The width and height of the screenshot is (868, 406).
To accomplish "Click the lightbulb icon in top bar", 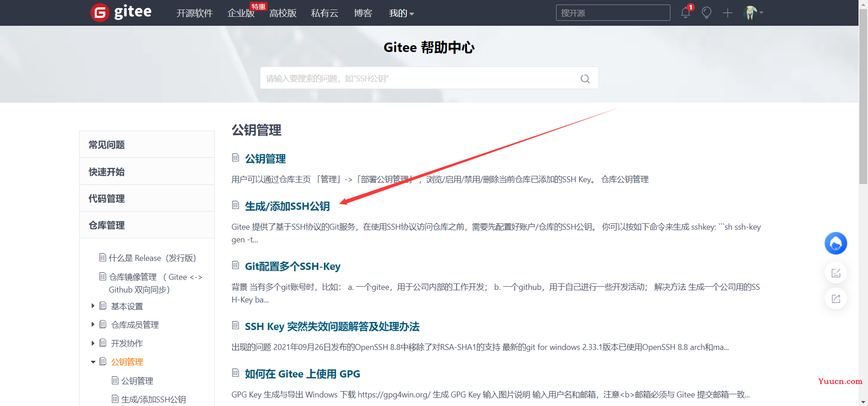I will 707,13.
